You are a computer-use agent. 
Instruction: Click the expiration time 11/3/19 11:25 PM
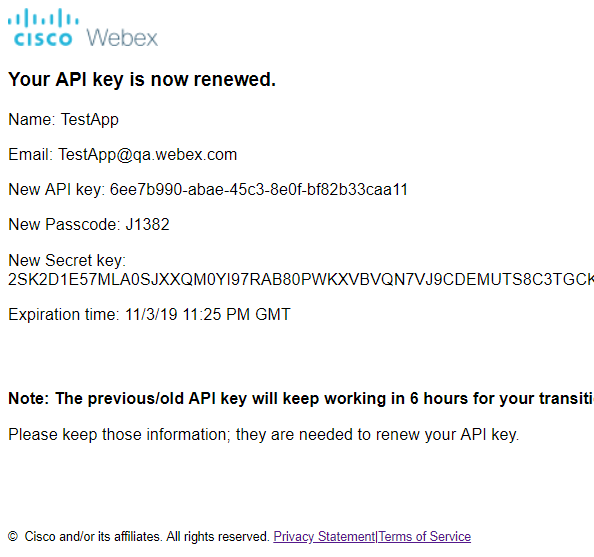coord(208,314)
